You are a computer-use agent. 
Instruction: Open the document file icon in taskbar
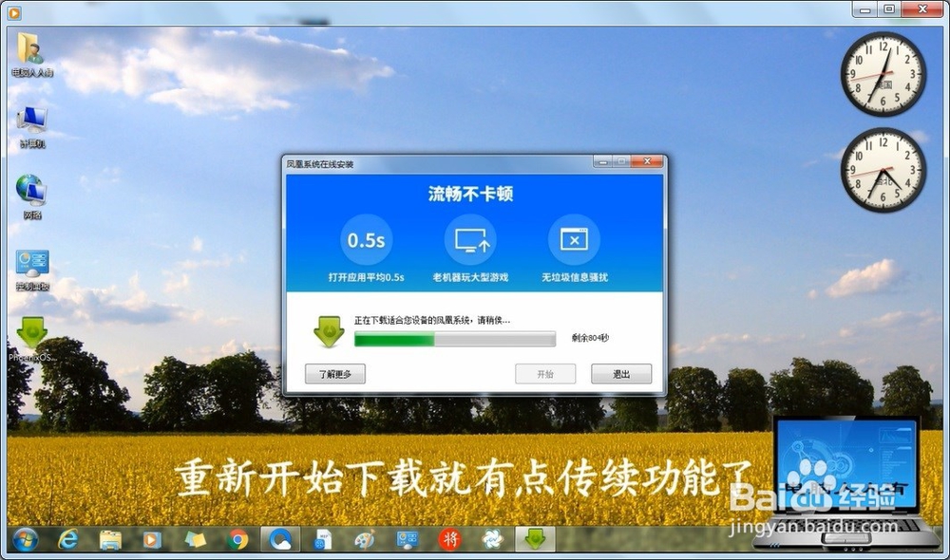tap(323, 539)
